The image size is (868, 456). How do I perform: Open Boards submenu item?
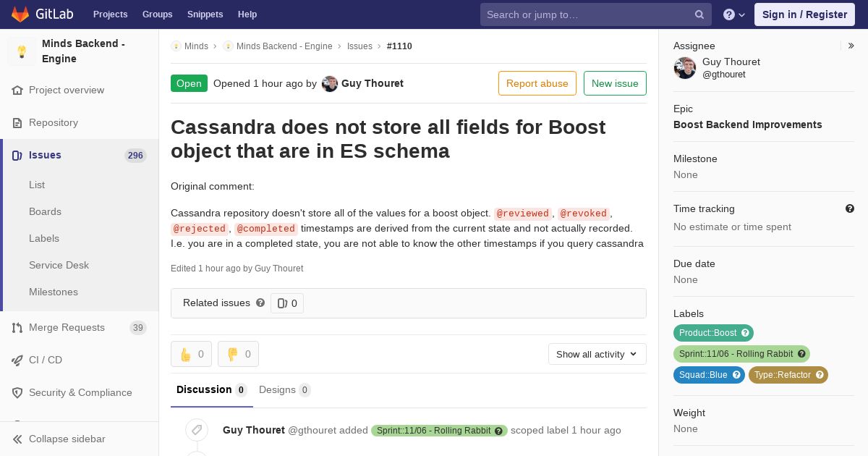coord(45,211)
